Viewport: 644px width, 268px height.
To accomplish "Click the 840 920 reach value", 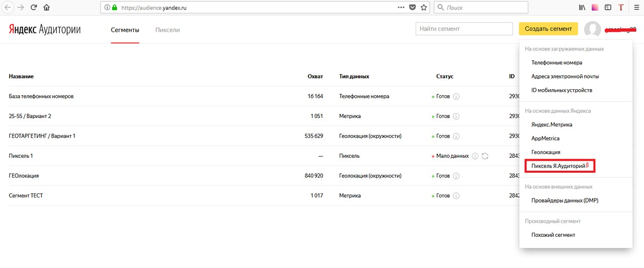I will 314,176.
